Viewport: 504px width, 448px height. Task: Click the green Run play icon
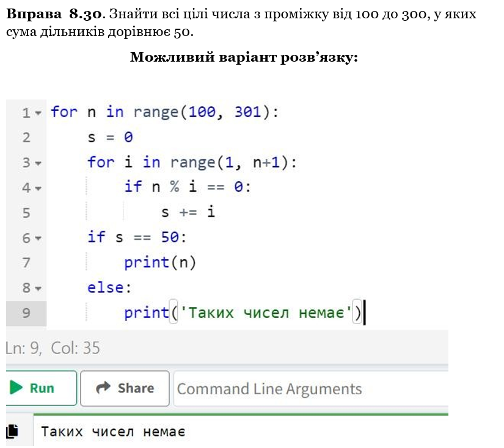tap(16, 388)
